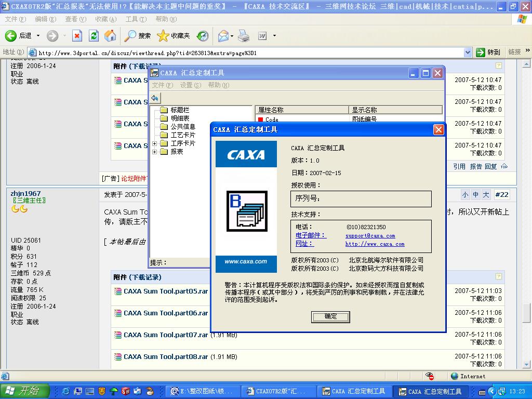This screenshot has width=532, height=399.
Task: Click the TOP icon beside 回复
Action: (504, 166)
